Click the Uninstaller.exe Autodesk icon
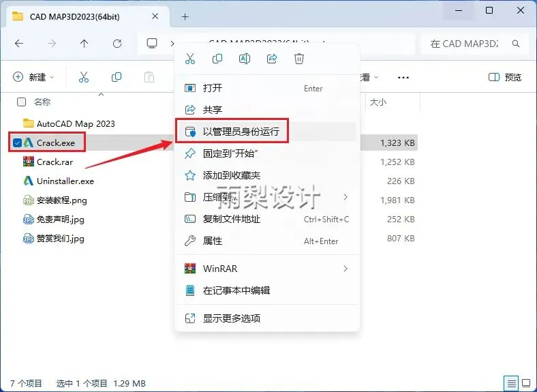Viewport: 537px width, 392px height. click(29, 181)
